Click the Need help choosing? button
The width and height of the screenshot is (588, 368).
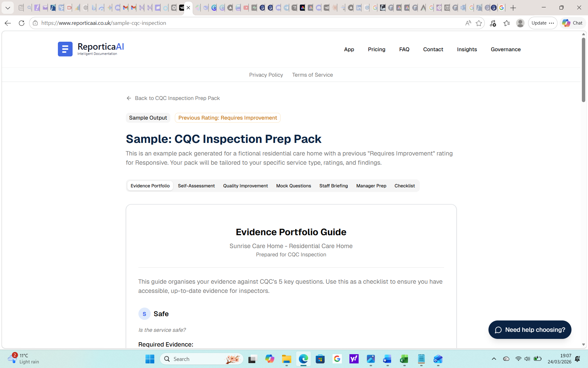(530, 330)
